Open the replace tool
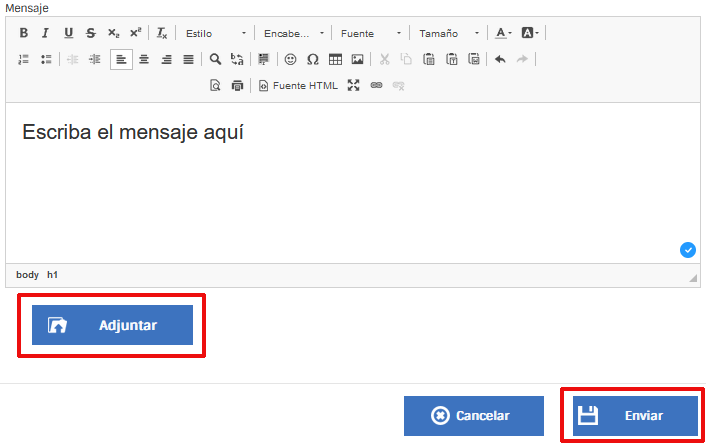Image resolution: width=706 pixels, height=444 pixels. coord(237,59)
